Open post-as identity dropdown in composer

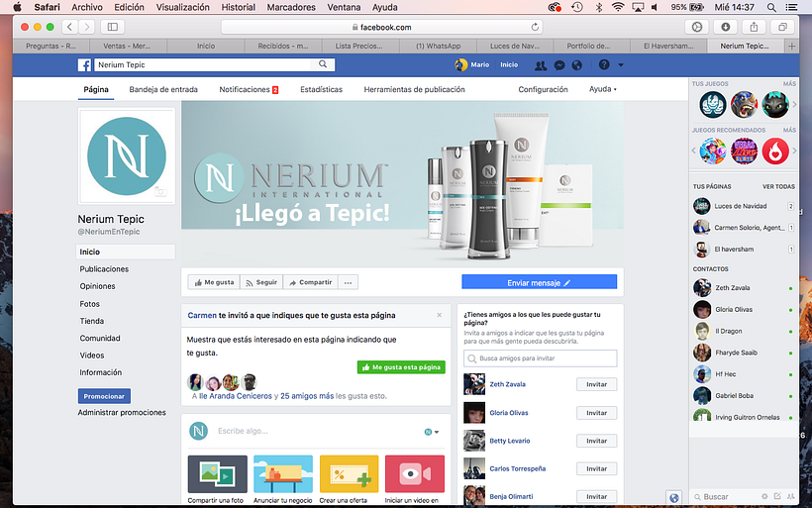pos(432,432)
